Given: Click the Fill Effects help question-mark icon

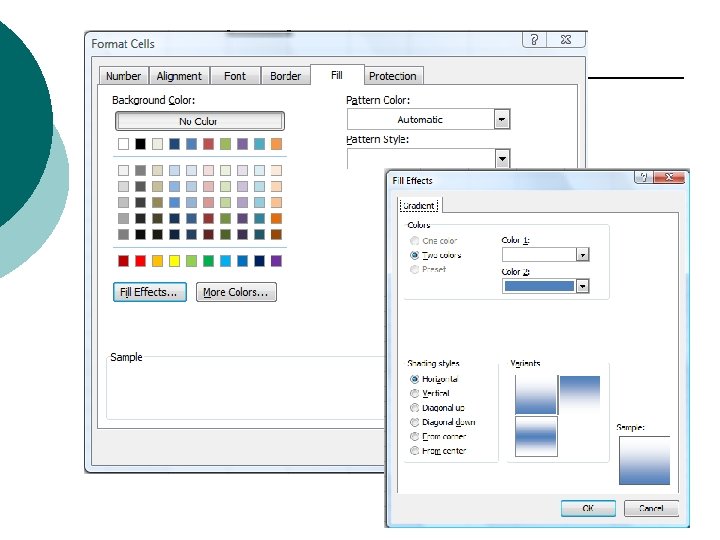Looking at the screenshot, I should pyautogui.click(x=644, y=177).
